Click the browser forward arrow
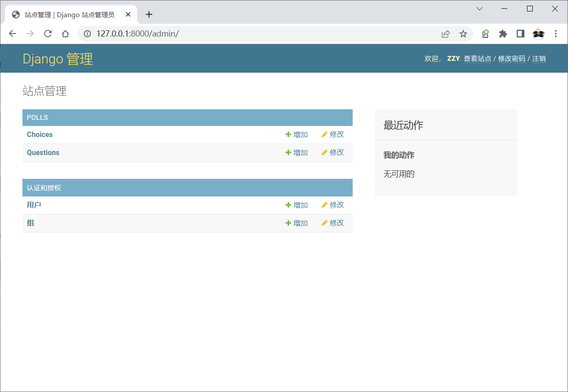This screenshot has height=392, width=568. coord(30,34)
